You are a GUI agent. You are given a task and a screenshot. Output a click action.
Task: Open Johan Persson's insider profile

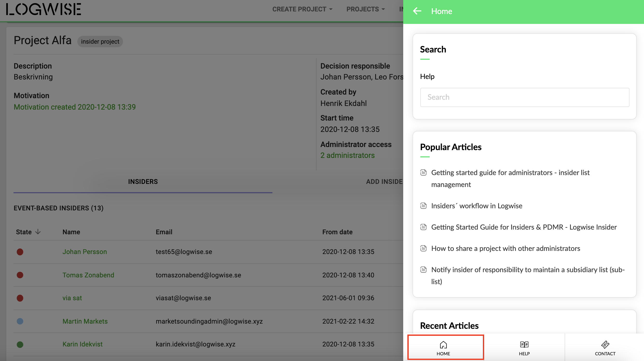pos(85,252)
